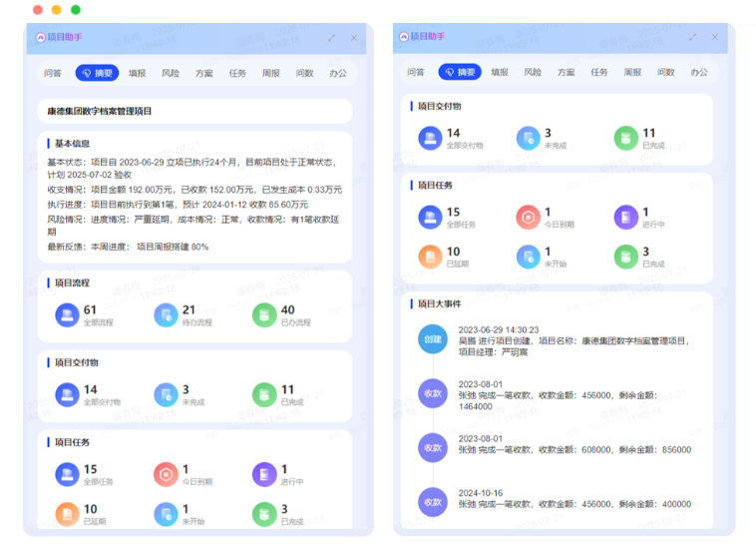The width and height of the screenshot is (756, 544).
Task: Switch to 问数 tab in left panel
Action: pos(305,74)
